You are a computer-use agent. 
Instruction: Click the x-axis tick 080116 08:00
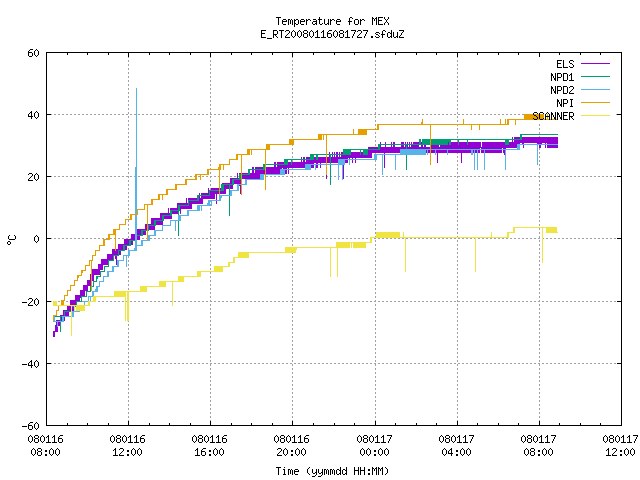[x=46, y=446]
